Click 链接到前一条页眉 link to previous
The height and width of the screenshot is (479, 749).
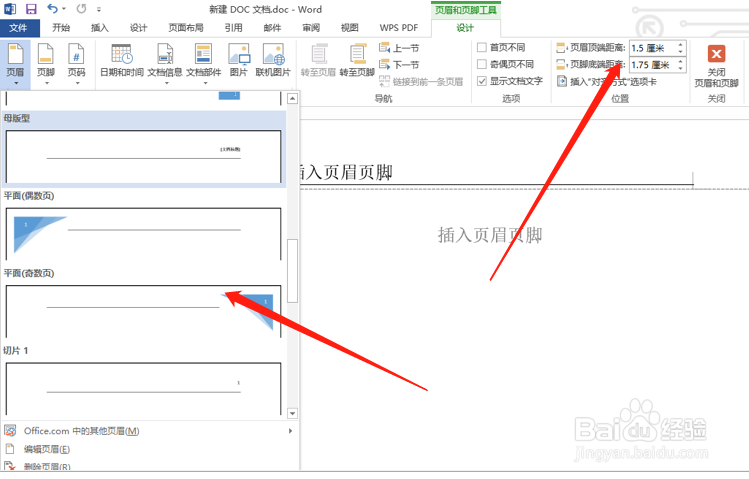[421, 82]
